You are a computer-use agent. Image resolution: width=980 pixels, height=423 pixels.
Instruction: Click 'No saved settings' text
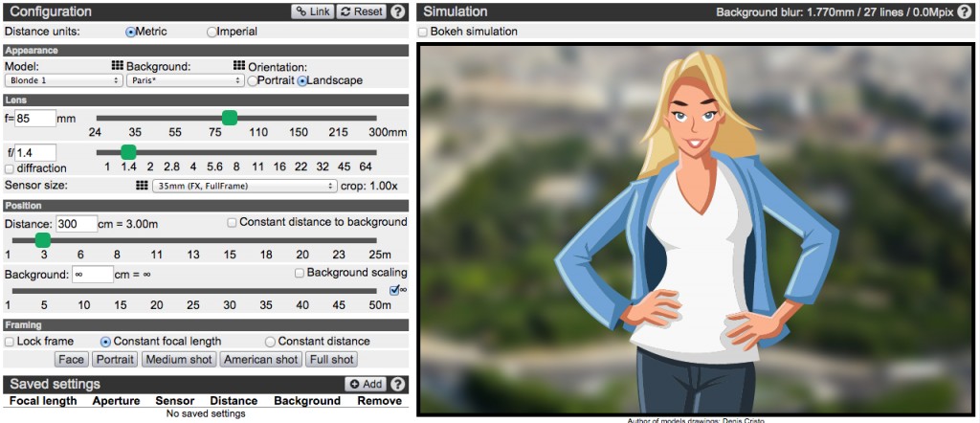click(206, 413)
